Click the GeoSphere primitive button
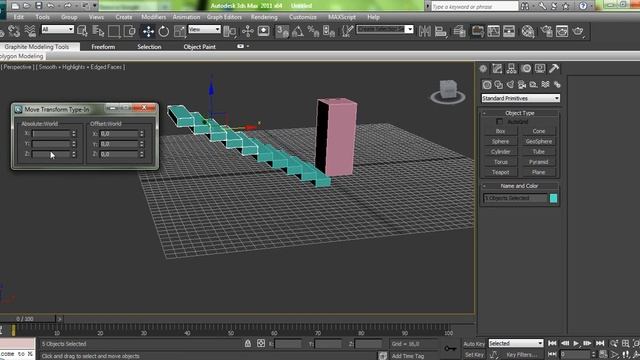 [539, 142]
